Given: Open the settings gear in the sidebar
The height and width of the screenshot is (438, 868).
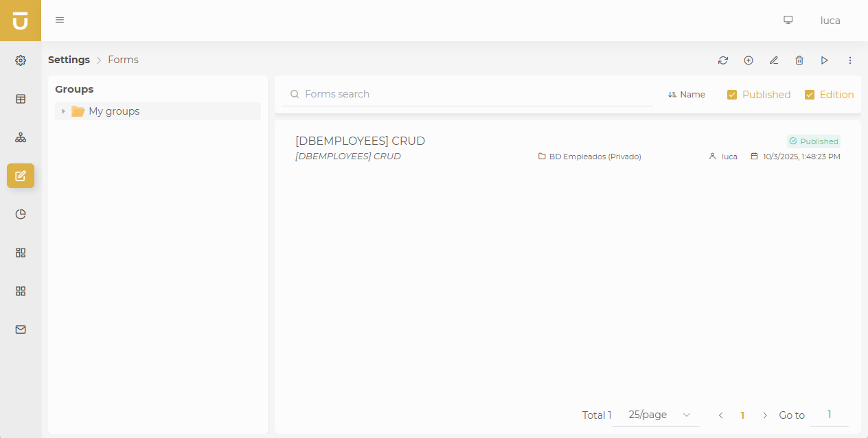Looking at the screenshot, I should [21, 60].
